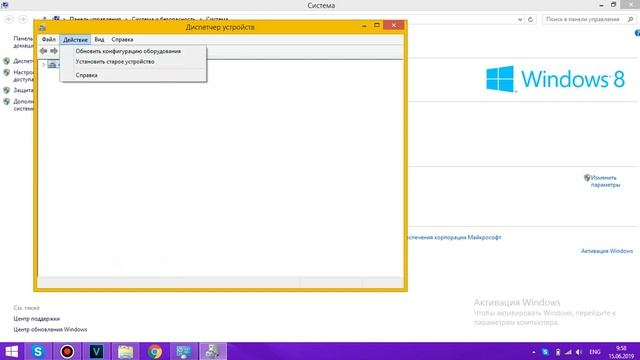Click the back arrow in Device Manager toolbar
Viewport: 640px width, 360px height.
click(43, 51)
